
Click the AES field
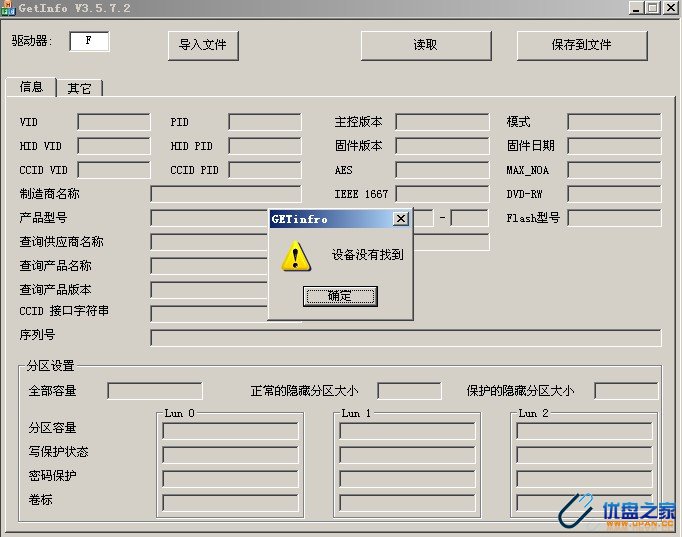[x=442, y=170]
